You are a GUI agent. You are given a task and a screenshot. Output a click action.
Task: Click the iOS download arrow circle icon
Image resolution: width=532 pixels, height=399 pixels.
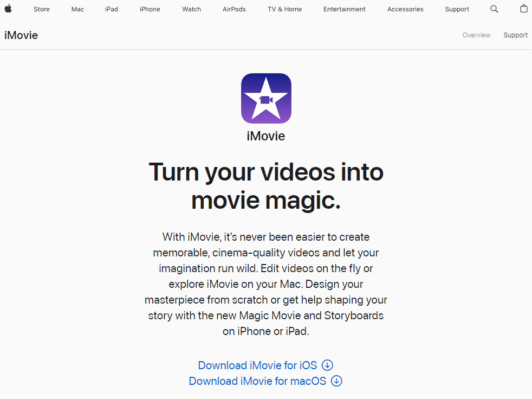327,365
